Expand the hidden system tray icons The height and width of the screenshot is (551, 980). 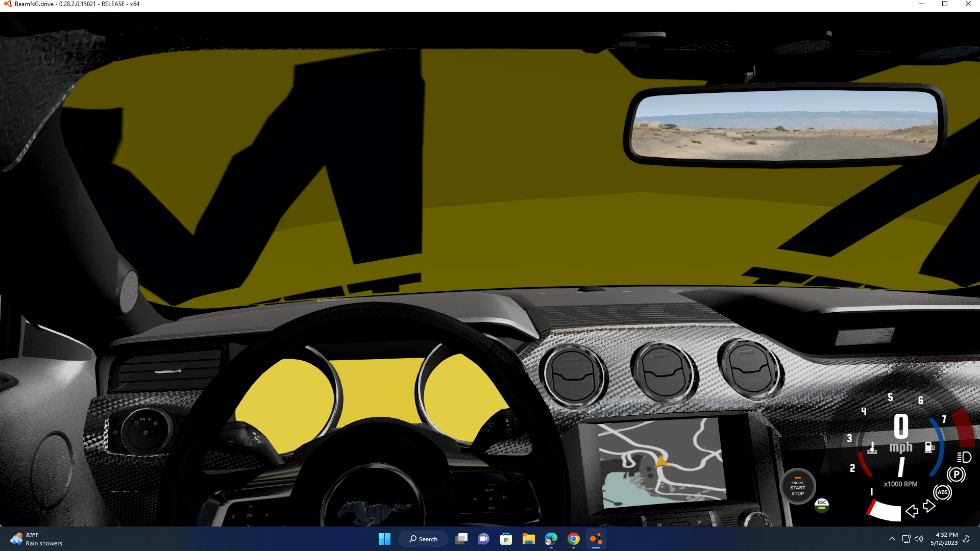[892, 539]
